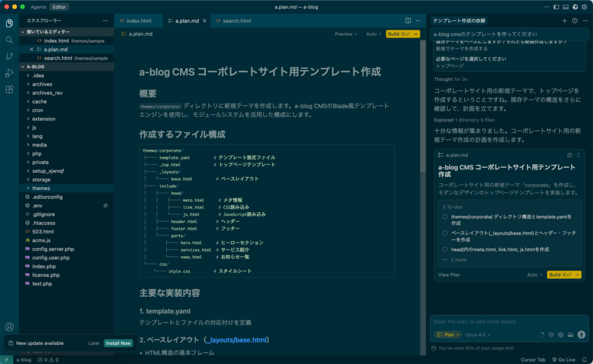
Task: Check the base layout header footer to-do
Action: point(445,233)
